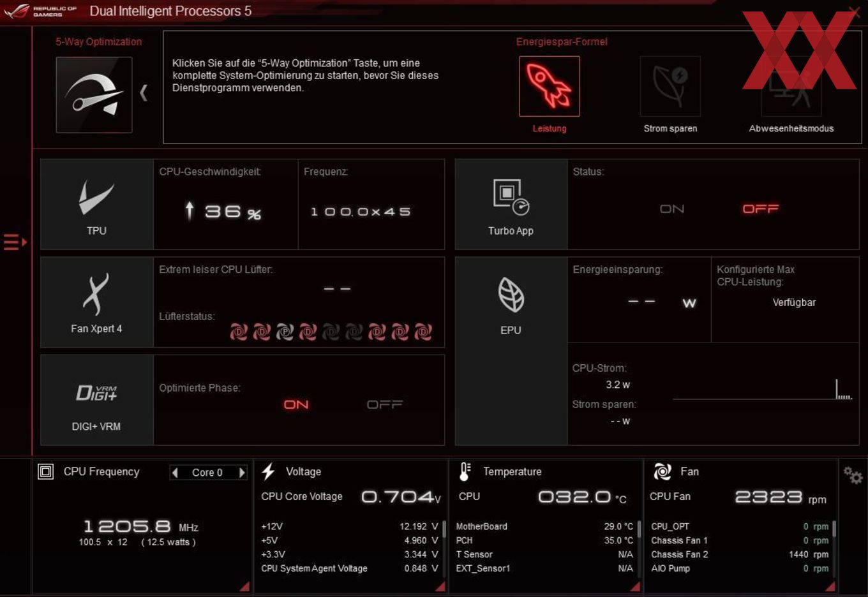
Task: Expand the Temperature panel corner arrow
Action: [635, 586]
